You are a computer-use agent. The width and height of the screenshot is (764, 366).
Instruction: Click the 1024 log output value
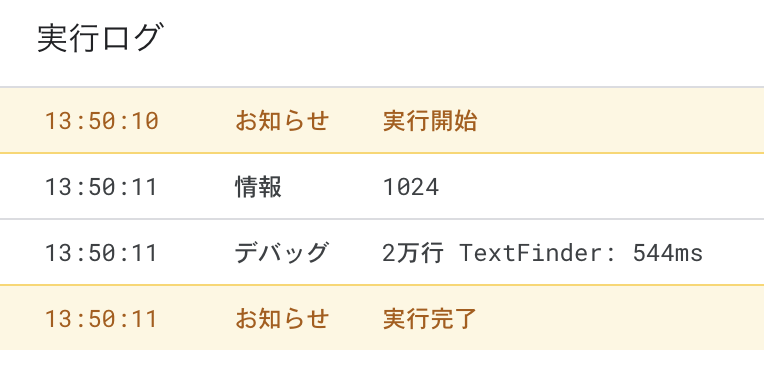[x=411, y=187]
